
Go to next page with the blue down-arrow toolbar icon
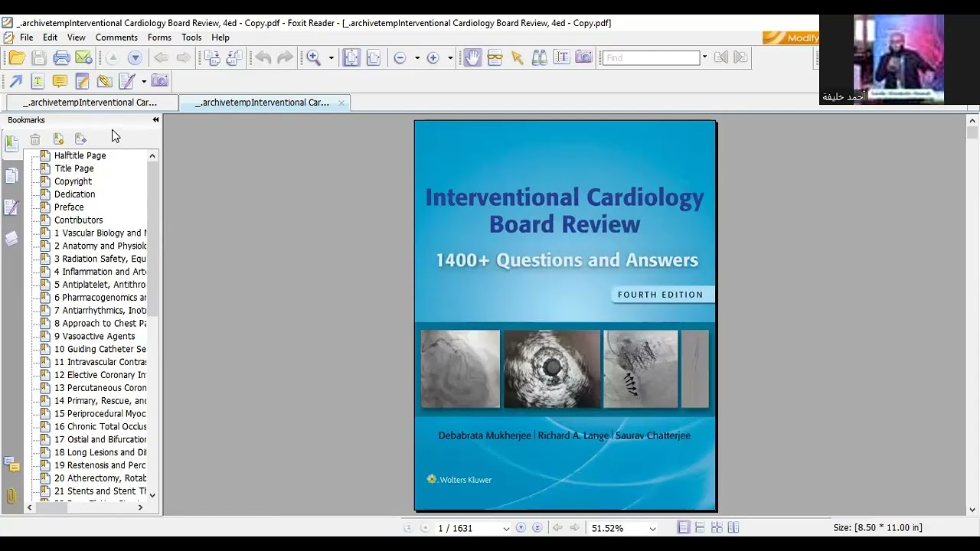(135, 57)
